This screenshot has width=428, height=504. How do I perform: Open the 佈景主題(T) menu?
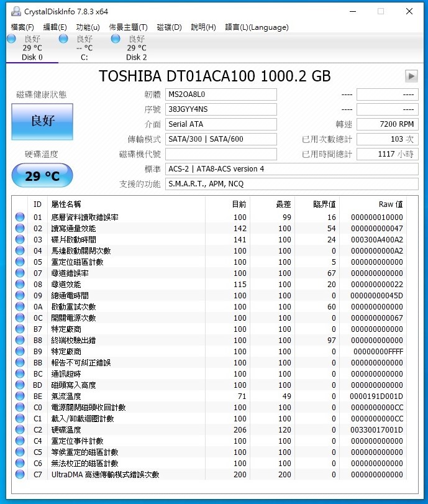tap(128, 27)
